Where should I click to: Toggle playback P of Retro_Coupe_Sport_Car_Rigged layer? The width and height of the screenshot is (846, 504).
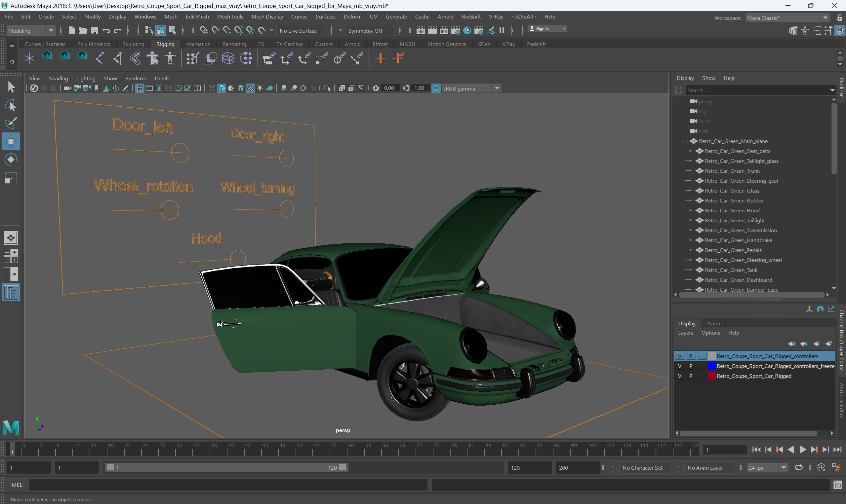(x=691, y=376)
